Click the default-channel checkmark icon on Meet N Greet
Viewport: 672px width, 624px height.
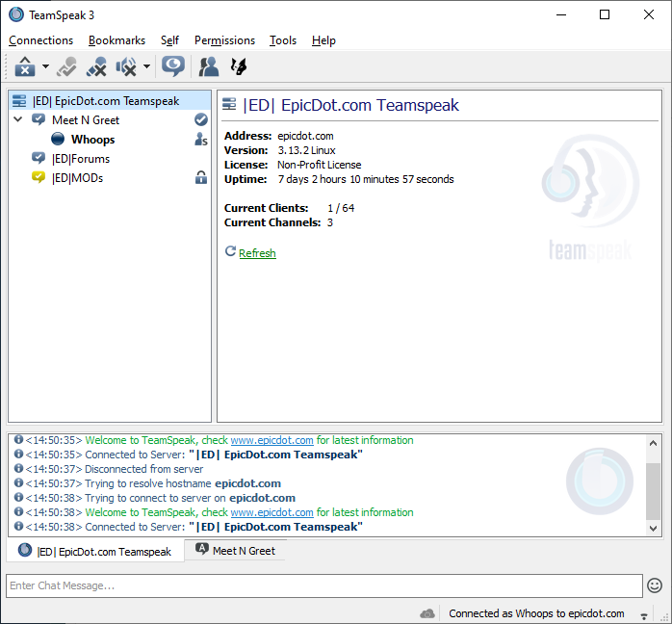pyautogui.click(x=201, y=119)
